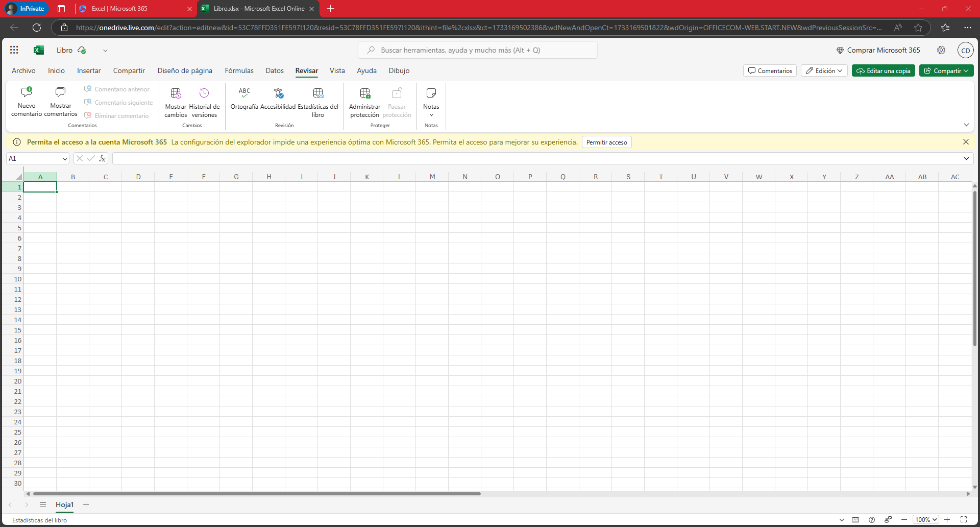Expand the Name Box dropdown arrow

(x=65, y=159)
